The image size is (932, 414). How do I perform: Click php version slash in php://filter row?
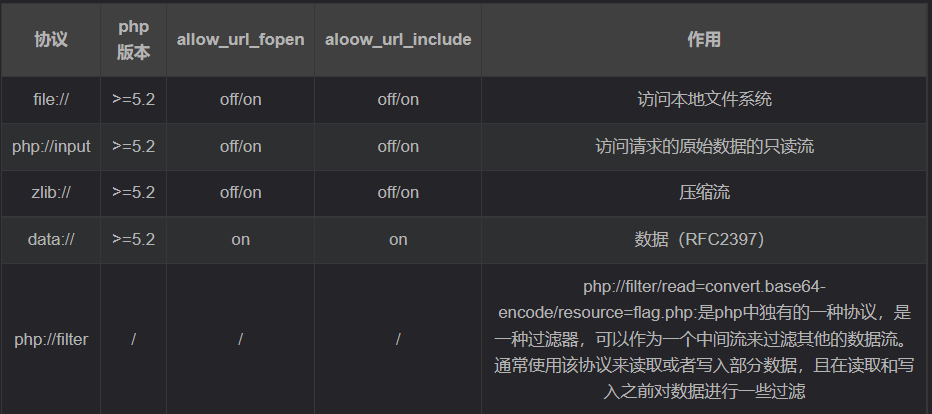tap(133, 340)
